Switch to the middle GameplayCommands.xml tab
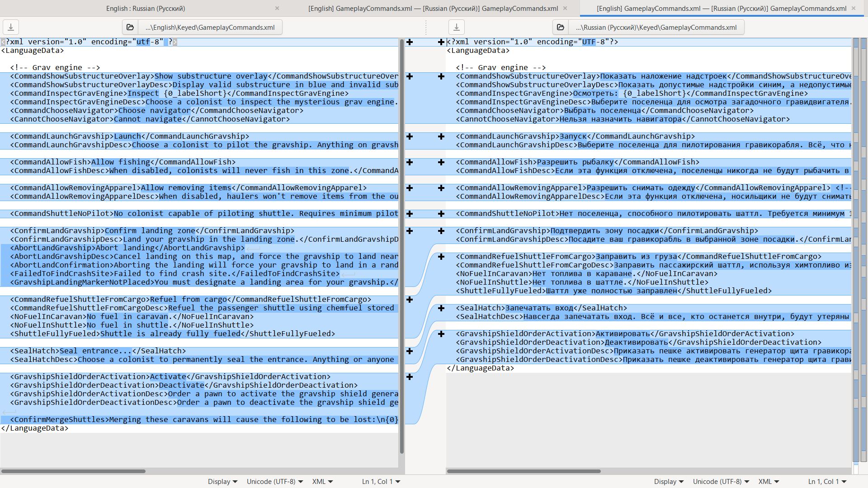 click(x=433, y=8)
